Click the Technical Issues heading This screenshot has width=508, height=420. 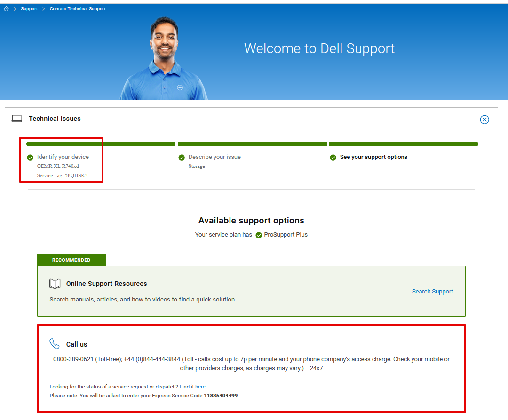click(55, 119)
